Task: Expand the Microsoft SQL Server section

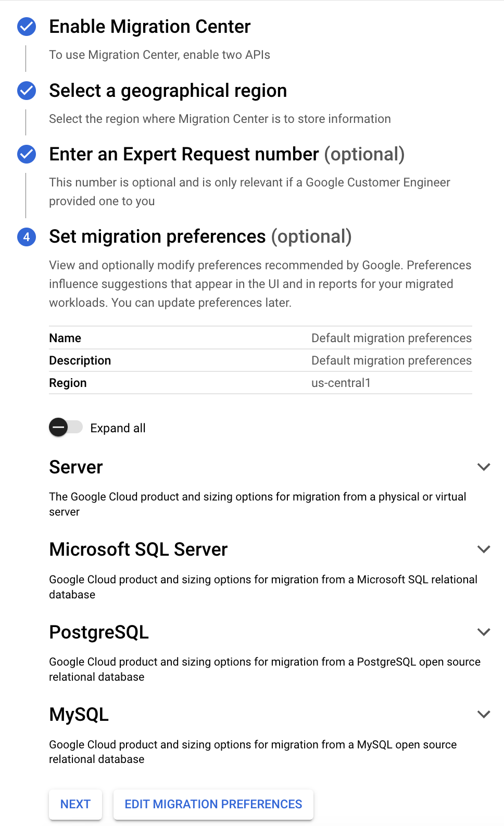Action: coord(484,549)
